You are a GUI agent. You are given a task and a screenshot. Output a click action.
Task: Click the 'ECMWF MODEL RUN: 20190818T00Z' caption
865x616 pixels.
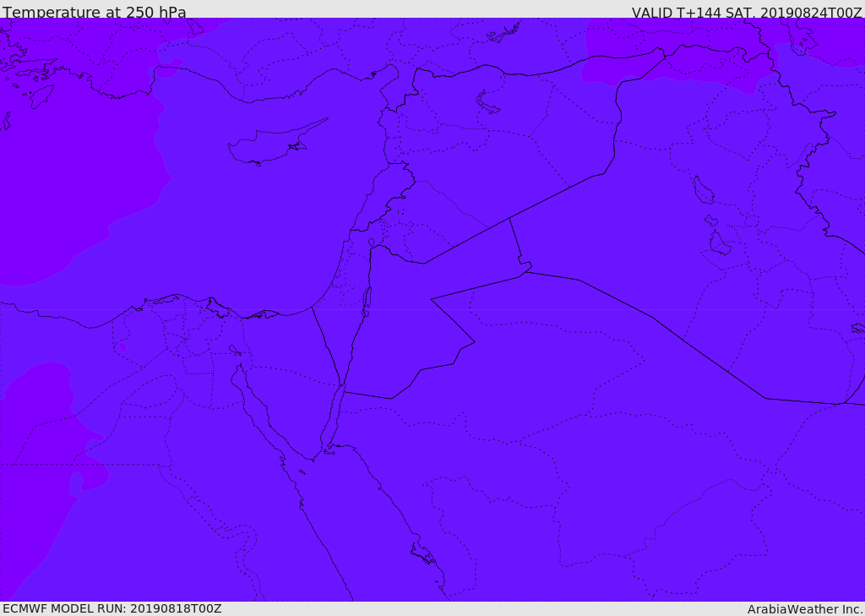click(x=112, y=608)
